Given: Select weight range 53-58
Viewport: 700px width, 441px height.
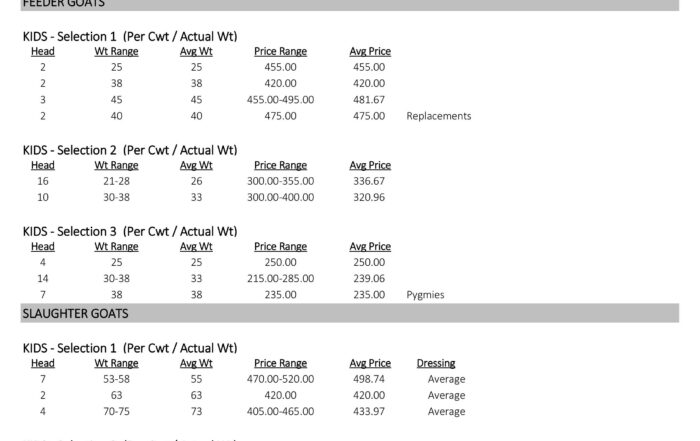Looking at the screenshot, I should 116,379.
